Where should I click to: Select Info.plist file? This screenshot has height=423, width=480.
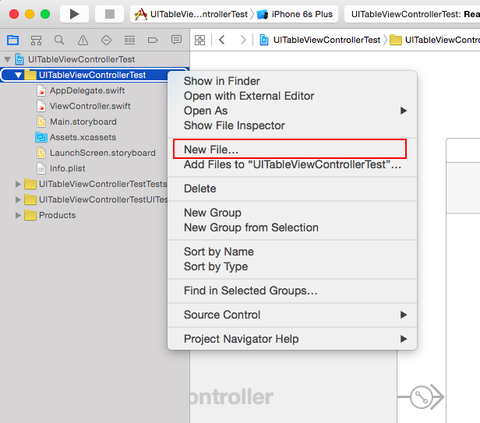pos(67,169)
